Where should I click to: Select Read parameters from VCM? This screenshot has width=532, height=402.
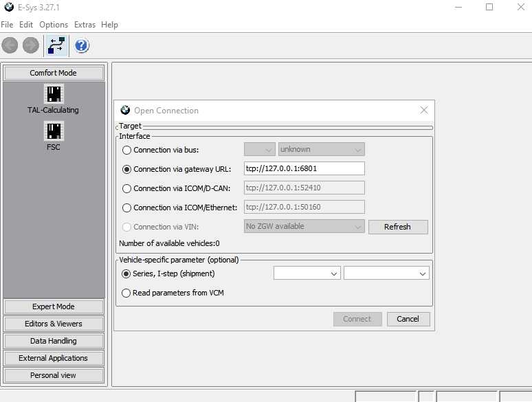[x=126, y=293]
